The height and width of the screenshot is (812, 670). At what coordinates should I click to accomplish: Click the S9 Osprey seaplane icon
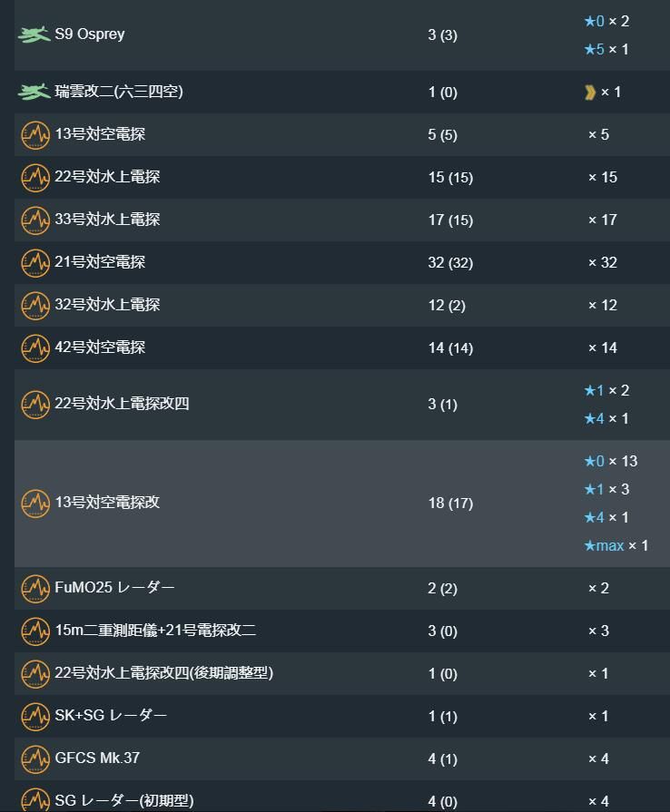pyautogui.click(x=34, y=34)
